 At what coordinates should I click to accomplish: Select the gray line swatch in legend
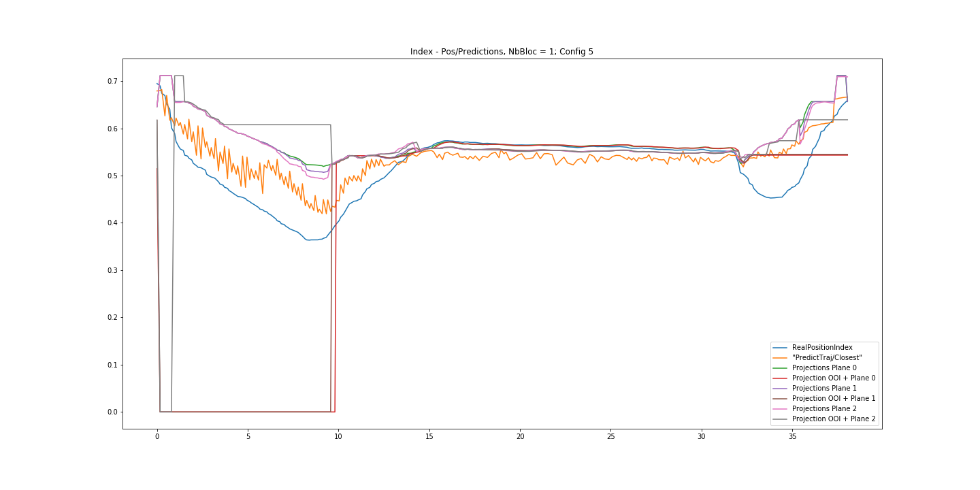point(781,419)
